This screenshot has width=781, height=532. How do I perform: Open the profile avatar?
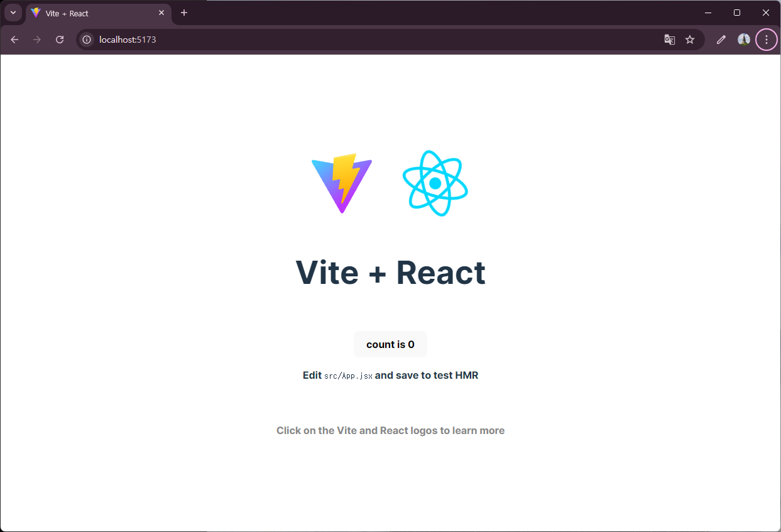coord(744,40)
